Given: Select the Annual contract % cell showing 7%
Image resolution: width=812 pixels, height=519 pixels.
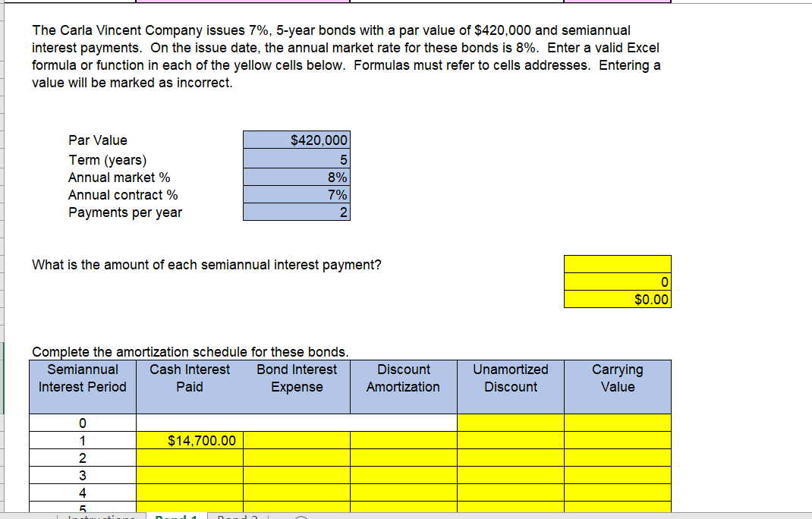Looking at the screenshot, I should coord(296,194).
